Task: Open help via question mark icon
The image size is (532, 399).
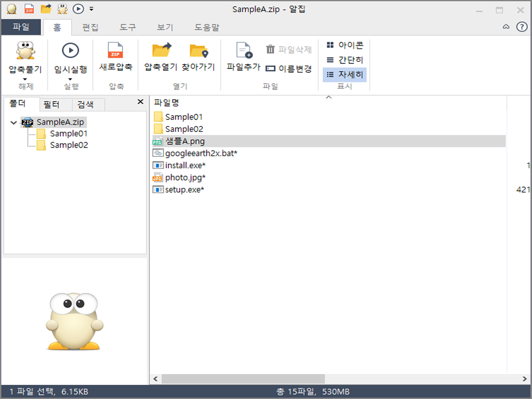Action: tap(521, 27)
